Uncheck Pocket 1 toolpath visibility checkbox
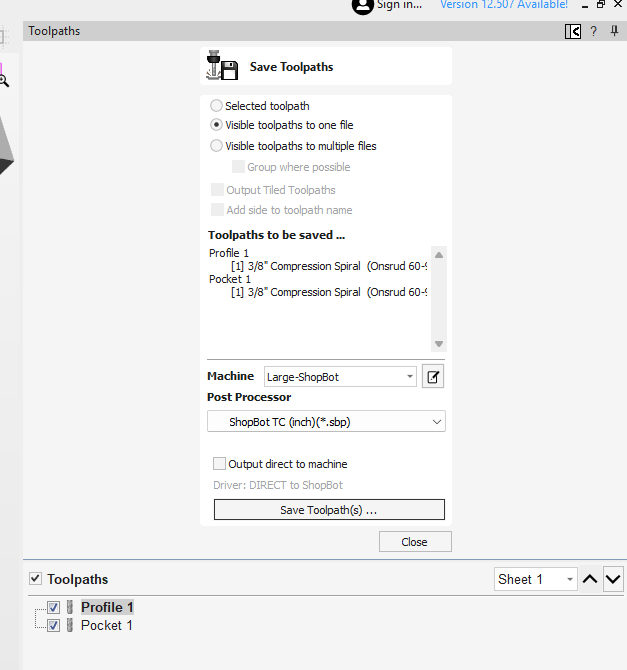Viewport: 627px width, 670px height. pos(53,626)
